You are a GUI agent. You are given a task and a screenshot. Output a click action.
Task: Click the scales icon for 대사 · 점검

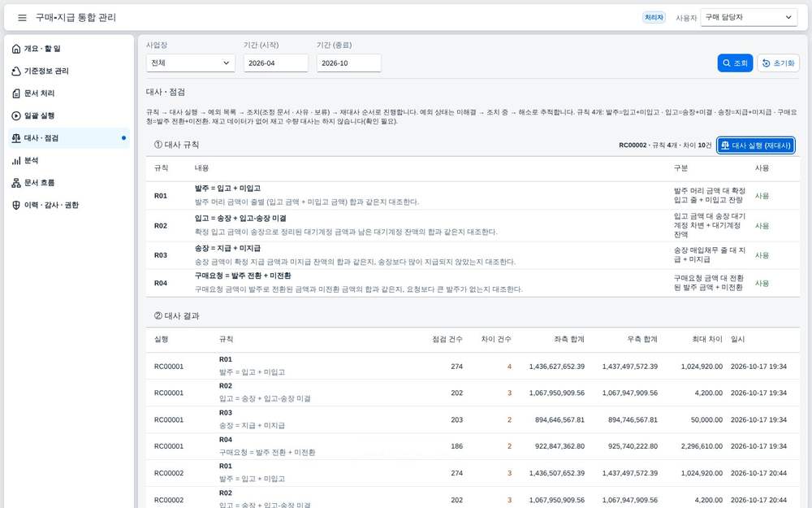[16, 138]
